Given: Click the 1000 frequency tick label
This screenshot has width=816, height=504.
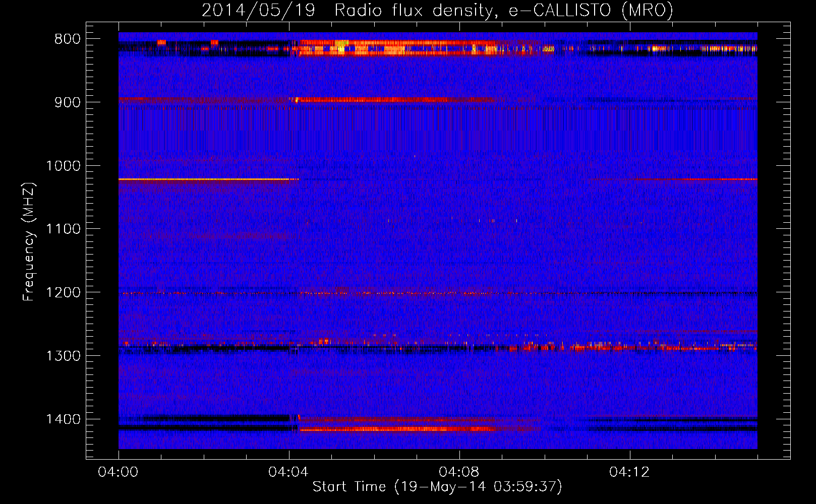Looking at the screenshot, I should click(63, 166).
